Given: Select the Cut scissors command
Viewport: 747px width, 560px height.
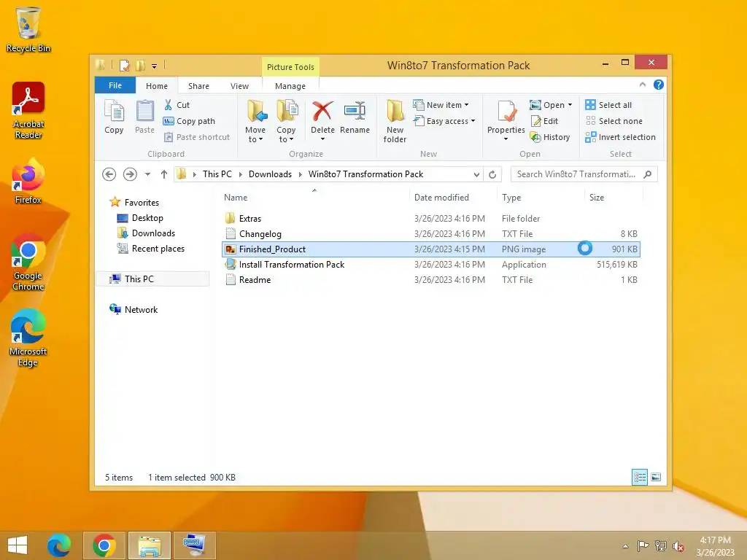Looking at the screenshot, I should click(x=177, y=105).
